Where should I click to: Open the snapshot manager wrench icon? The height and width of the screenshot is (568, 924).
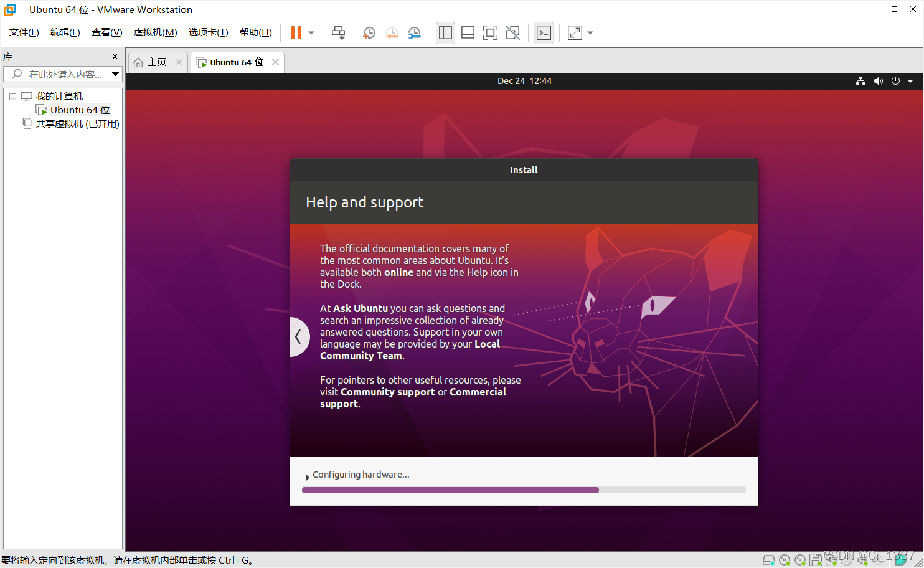(x=414, y=33)
